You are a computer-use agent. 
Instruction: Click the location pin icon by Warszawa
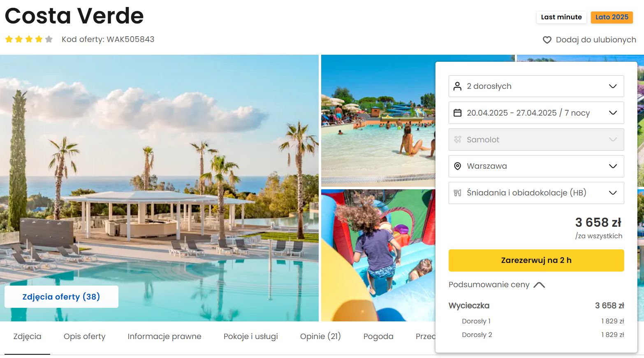457,166
